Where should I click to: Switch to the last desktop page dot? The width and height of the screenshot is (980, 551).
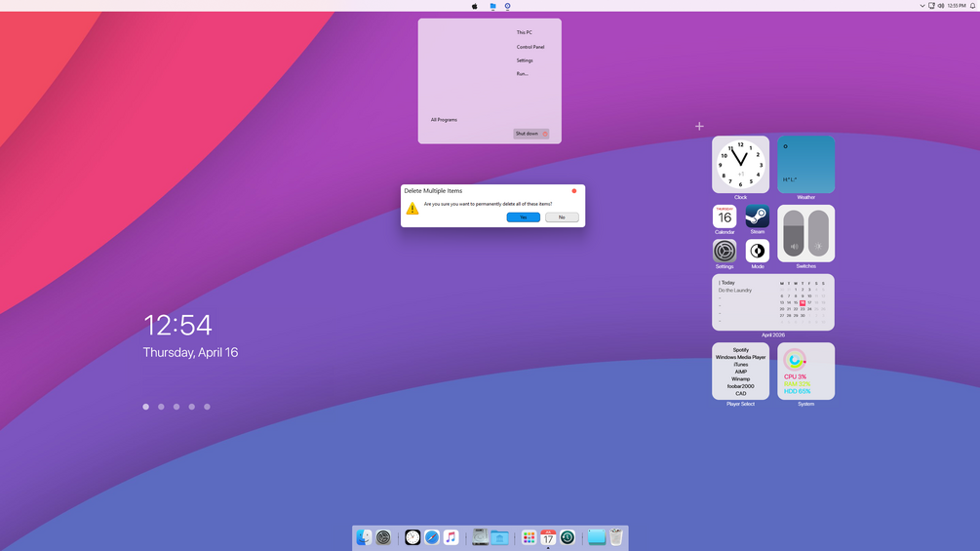(x=208, y=407)
